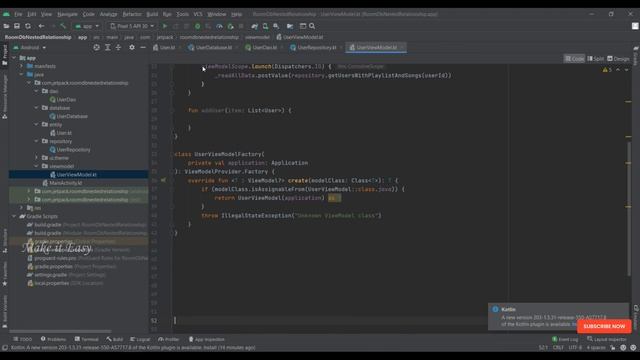Screen dimensions: 640x360
Task: Open the Build menu
Action: 152,14
